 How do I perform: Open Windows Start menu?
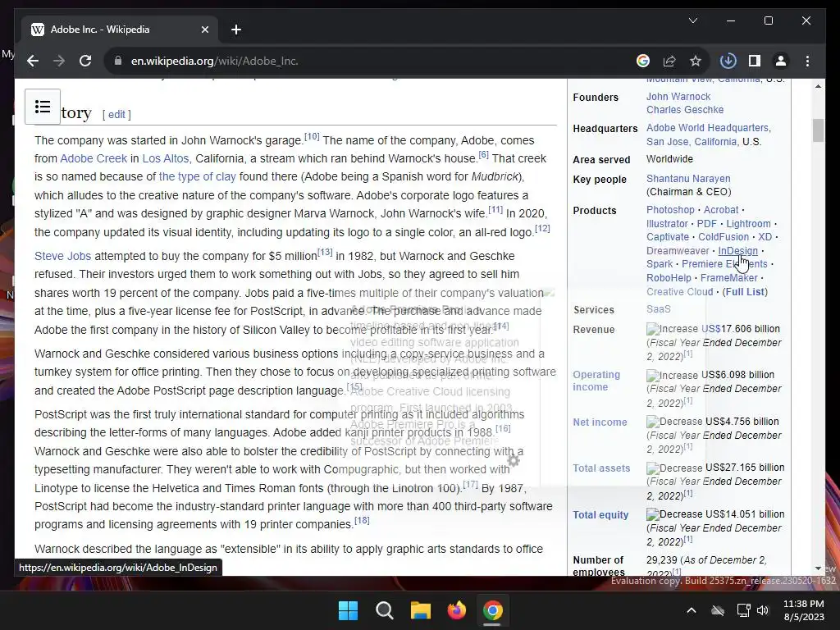click(348, 610)
